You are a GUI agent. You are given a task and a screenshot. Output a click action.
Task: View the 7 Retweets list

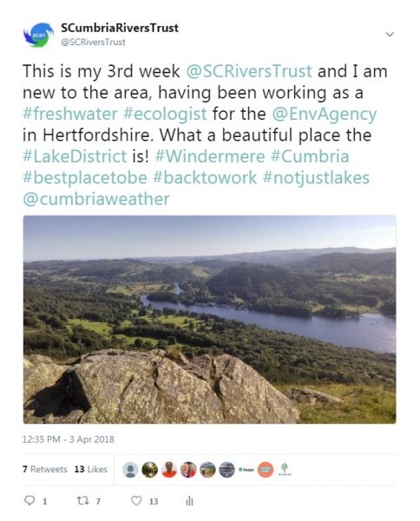tap(45, 469)
